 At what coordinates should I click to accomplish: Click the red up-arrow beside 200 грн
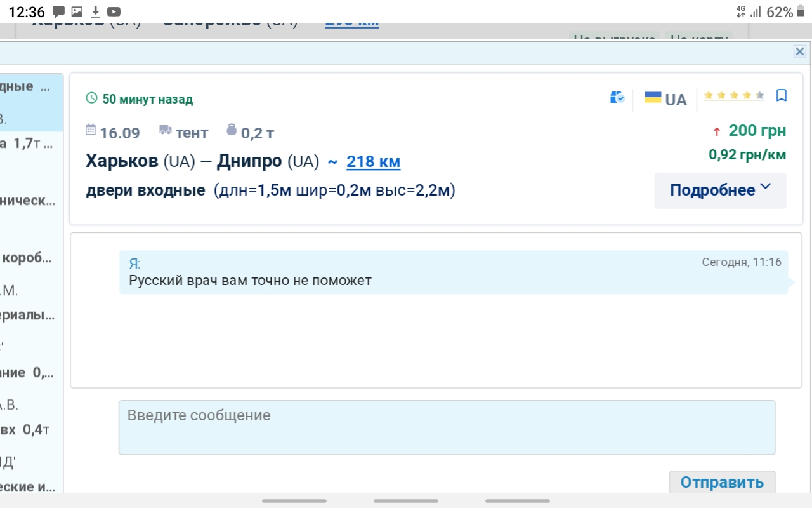(x=717, y=131)
